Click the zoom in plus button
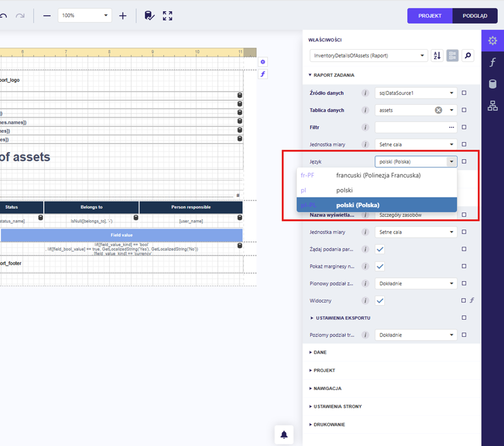 123,16
